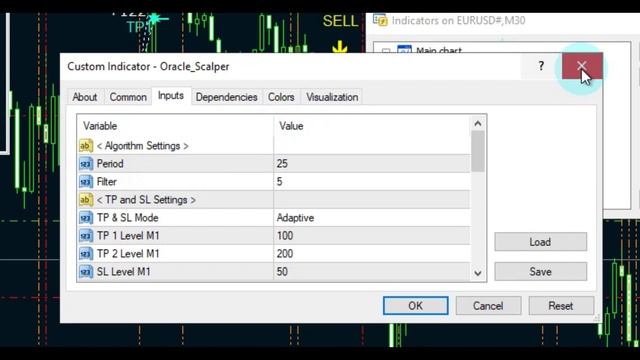Viewport: 640px width, 360px height.
Task: Collapse Main chart tree node in Indicators window
Action: [386, 51]
